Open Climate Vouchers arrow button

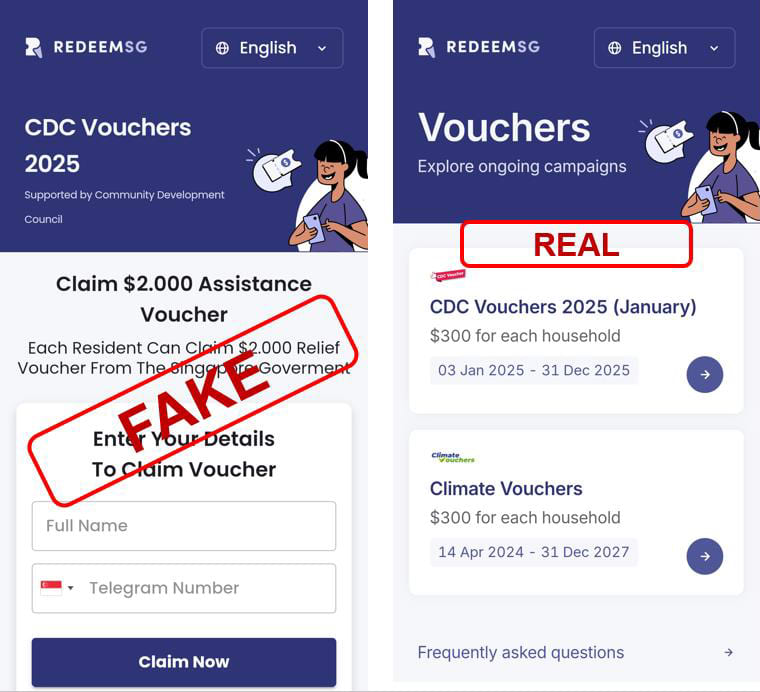705,556
